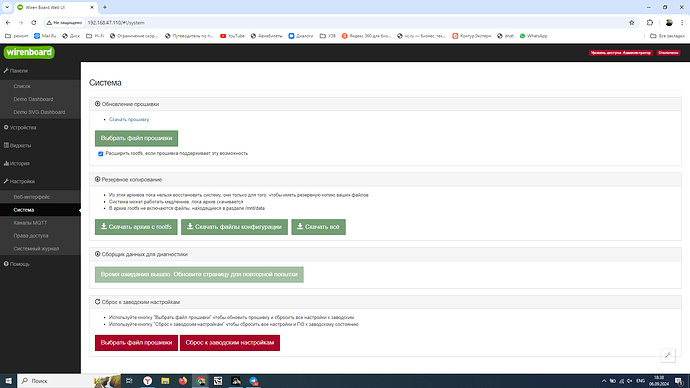Open the WhatsApp bookmark

533,36
